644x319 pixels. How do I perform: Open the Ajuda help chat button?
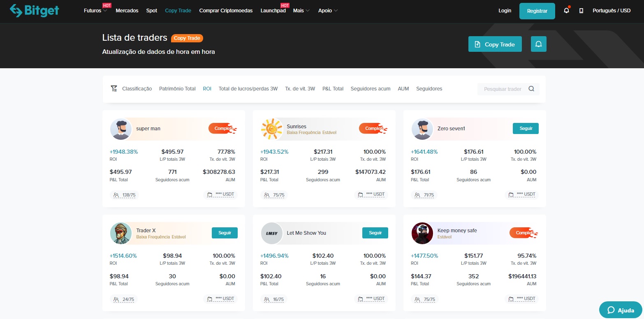pos(621,310)
